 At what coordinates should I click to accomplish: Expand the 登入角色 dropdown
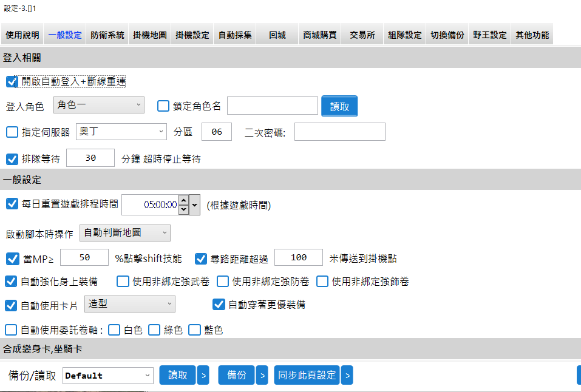(x=98, y=106)
